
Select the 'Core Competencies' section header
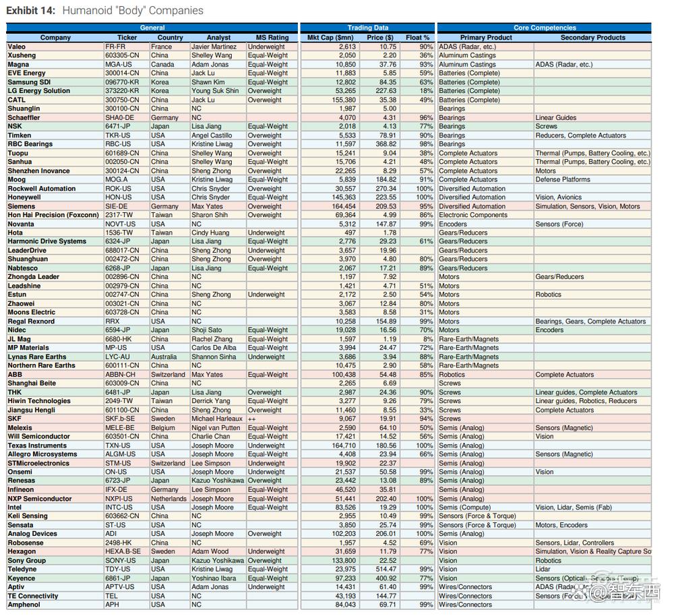[x=545, y=28]
